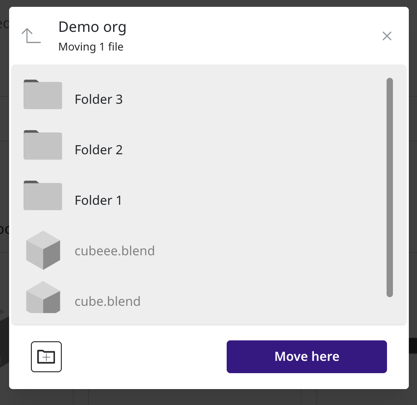Click the cubeee.blend cube icon
417x405 pixels.
[43, 250]
